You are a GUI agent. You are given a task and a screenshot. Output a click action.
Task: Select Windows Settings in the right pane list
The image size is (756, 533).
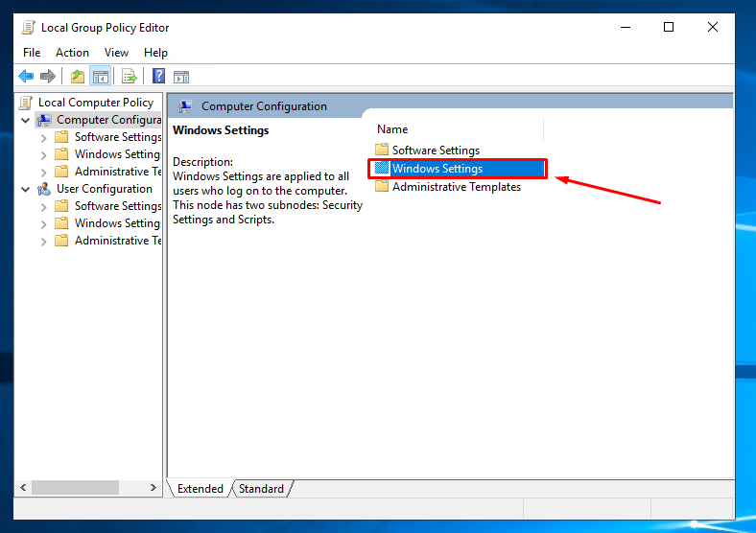(437, 168)
